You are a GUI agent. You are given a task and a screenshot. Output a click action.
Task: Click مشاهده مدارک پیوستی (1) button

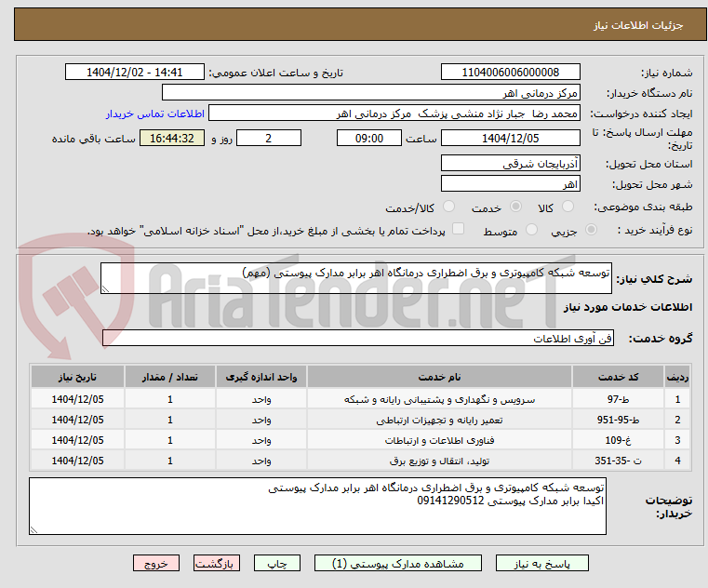[398, 563]
